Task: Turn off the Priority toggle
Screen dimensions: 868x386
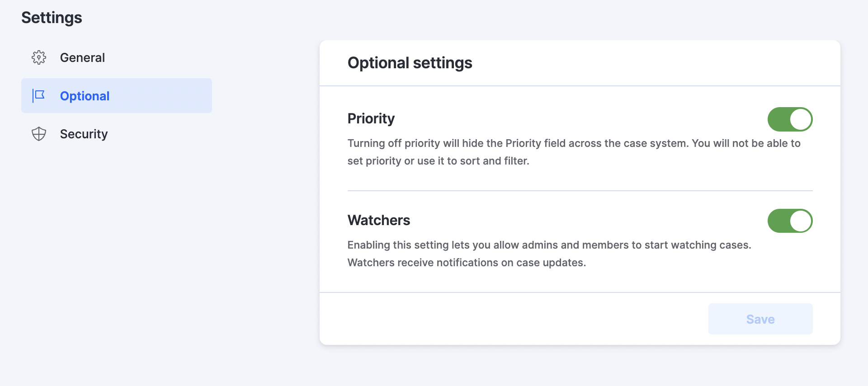Action: click(790, 119)
